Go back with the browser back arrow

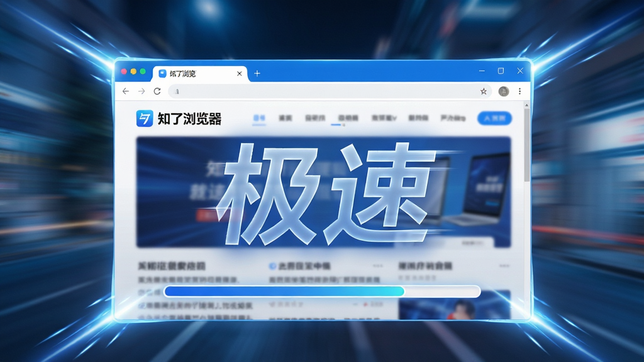point(126,91)
